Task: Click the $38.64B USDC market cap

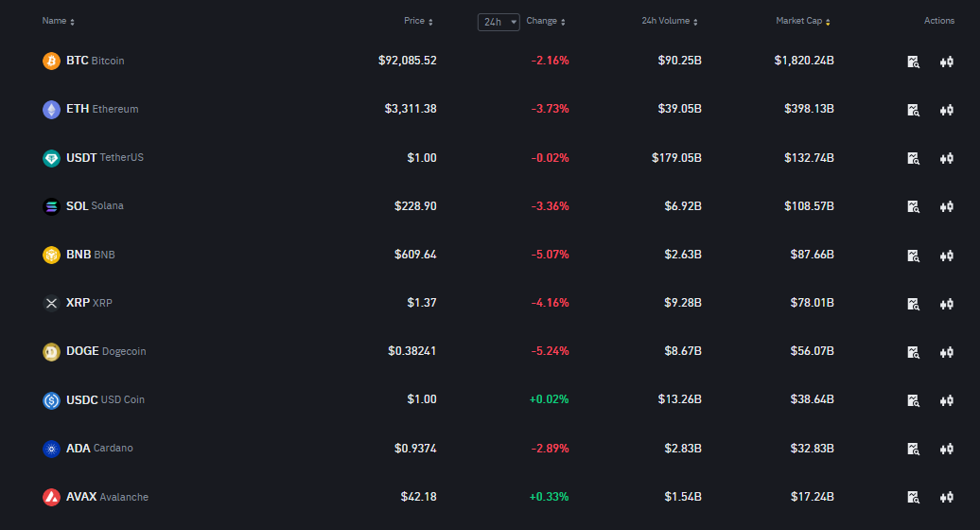Action: click(x=813, y=399)
